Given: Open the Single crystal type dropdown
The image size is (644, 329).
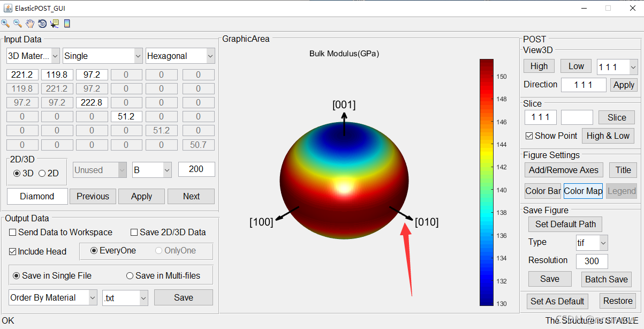Looking at the screenshot, I should click(103, 56).
